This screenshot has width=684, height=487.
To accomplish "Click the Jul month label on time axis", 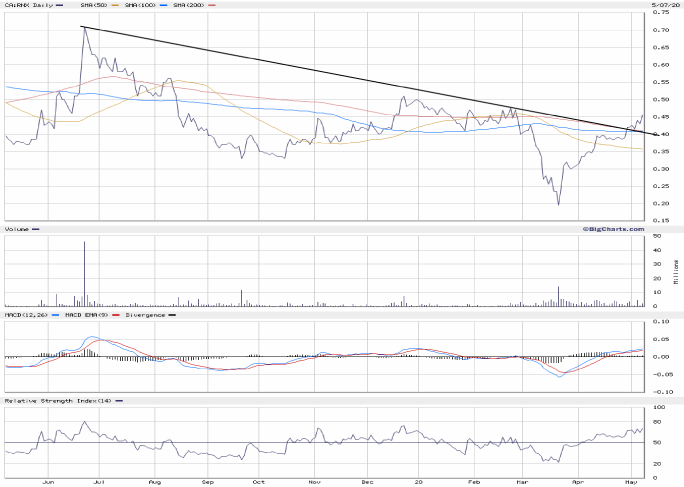I will 99,482.
